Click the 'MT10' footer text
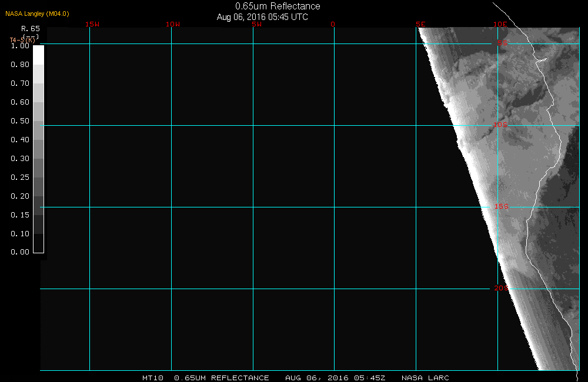The image size is (588, 382). coord(153,378)
